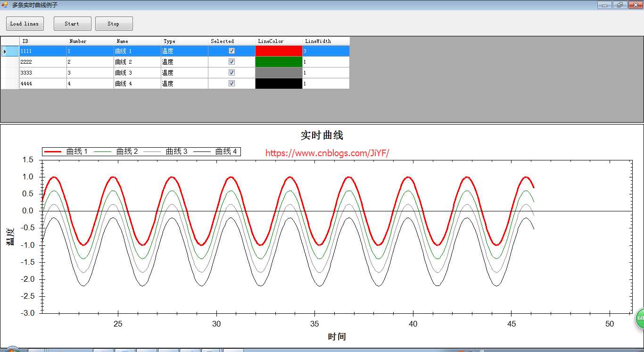This screenshot has width=644, height=352.
Task: Click legend entry 曲线 3 in chart
Action: [x=165, y=151]
